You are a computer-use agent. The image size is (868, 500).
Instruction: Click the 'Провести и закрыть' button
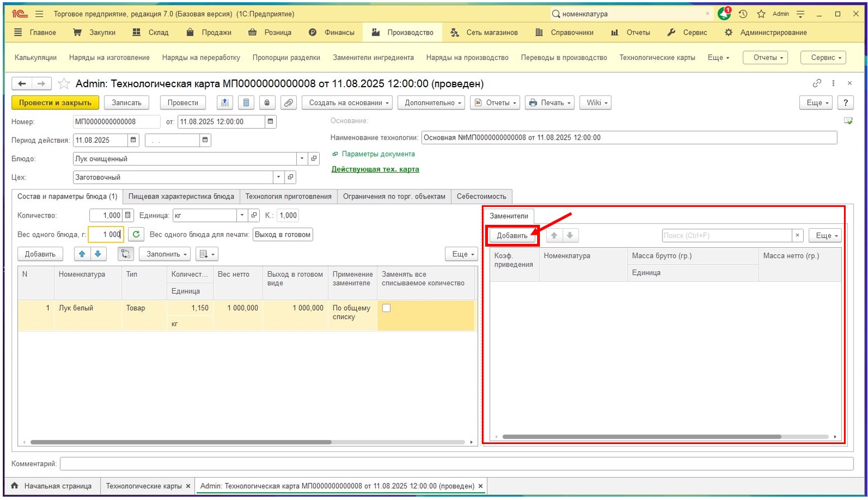point(55,103)
